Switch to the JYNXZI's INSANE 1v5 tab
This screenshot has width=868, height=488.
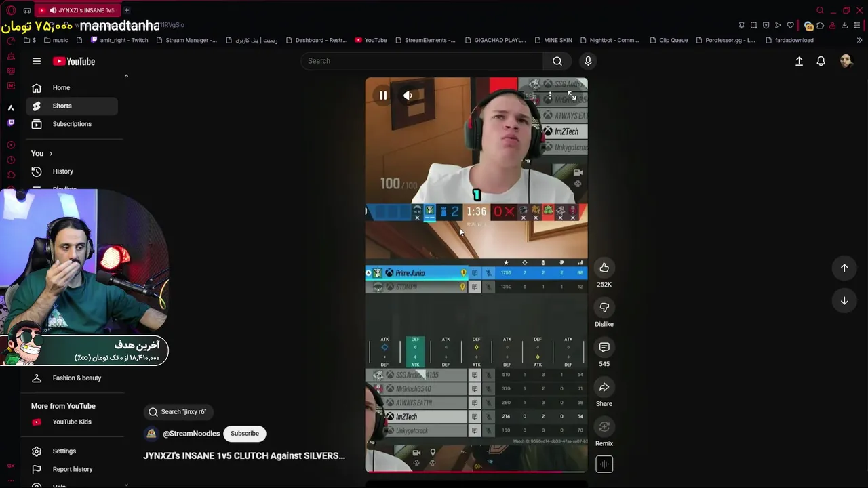77,10
